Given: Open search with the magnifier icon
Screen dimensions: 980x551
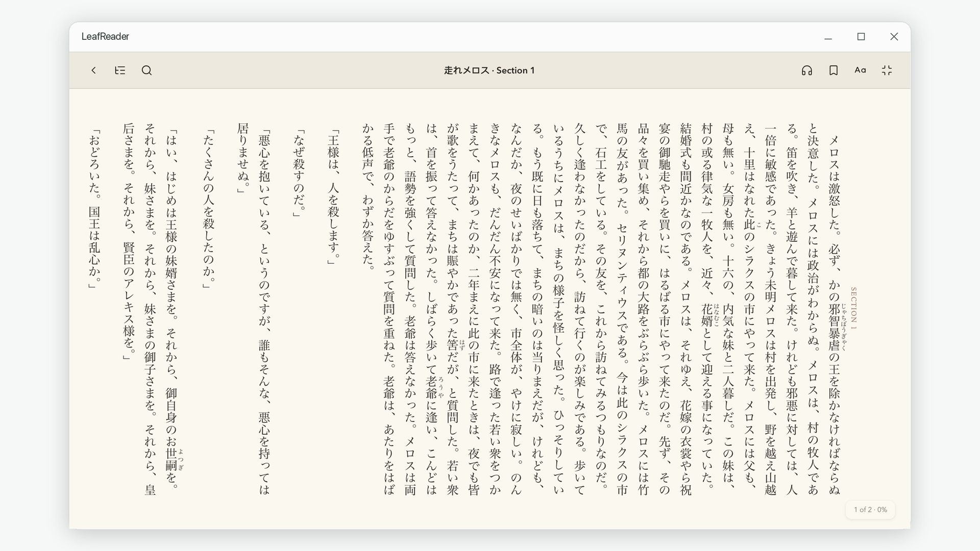Looking at the screenshot, I should [x=146, y=70].
